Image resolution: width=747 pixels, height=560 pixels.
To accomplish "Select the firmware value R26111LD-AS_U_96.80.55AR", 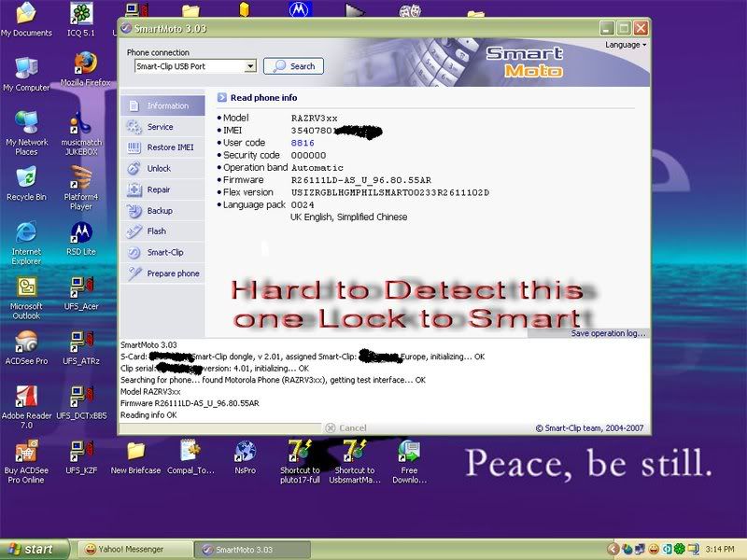I will pyautogui.click(x=361, y=180).
